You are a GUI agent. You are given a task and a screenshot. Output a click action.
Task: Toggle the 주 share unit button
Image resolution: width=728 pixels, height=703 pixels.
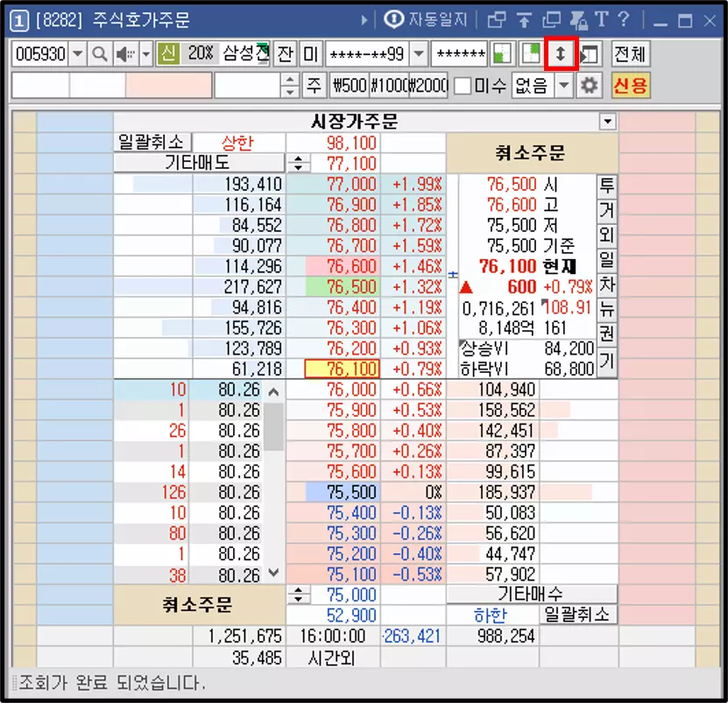(x=314, y=86)
